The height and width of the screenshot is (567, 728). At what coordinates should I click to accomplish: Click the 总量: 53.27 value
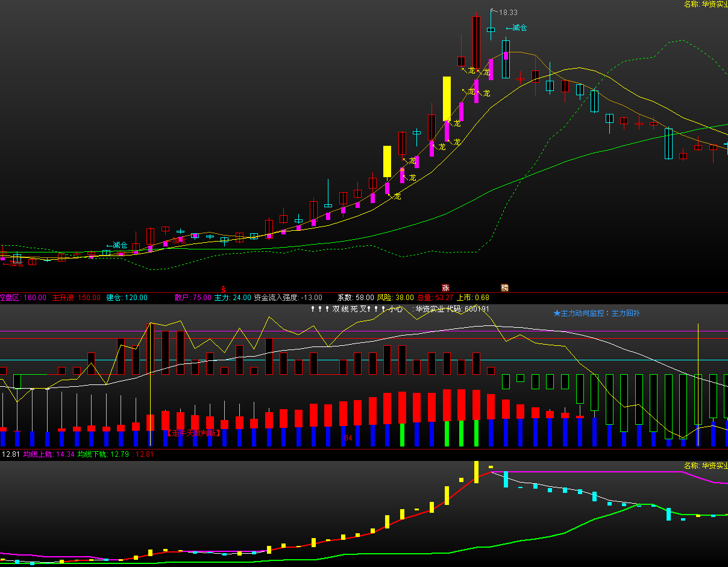point(435,298)
